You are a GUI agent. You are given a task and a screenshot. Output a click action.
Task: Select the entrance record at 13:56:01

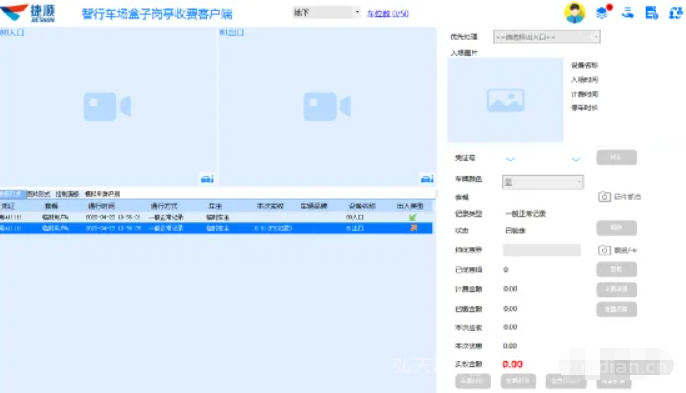(216, 217)
